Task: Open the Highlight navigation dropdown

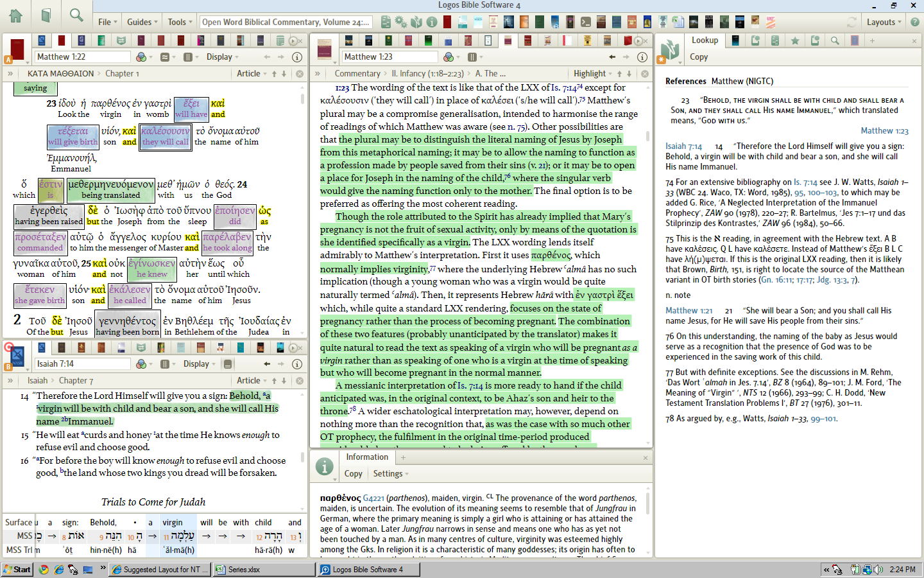Action: [593, 74]
